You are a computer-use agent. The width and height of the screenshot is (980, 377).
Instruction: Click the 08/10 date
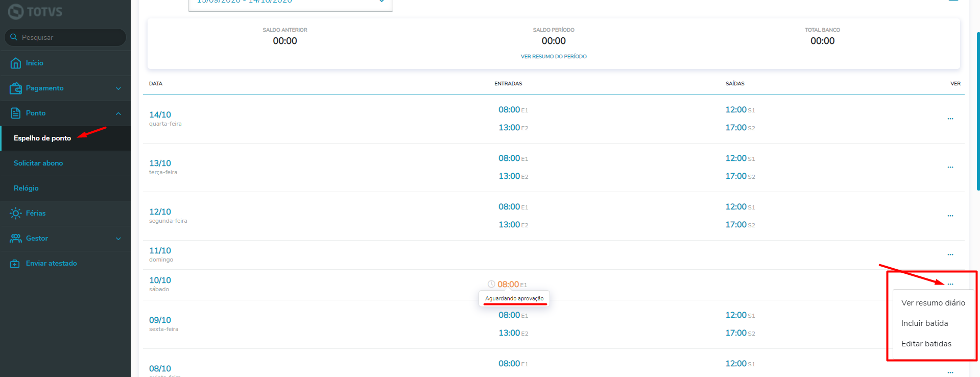pos(160,368)
